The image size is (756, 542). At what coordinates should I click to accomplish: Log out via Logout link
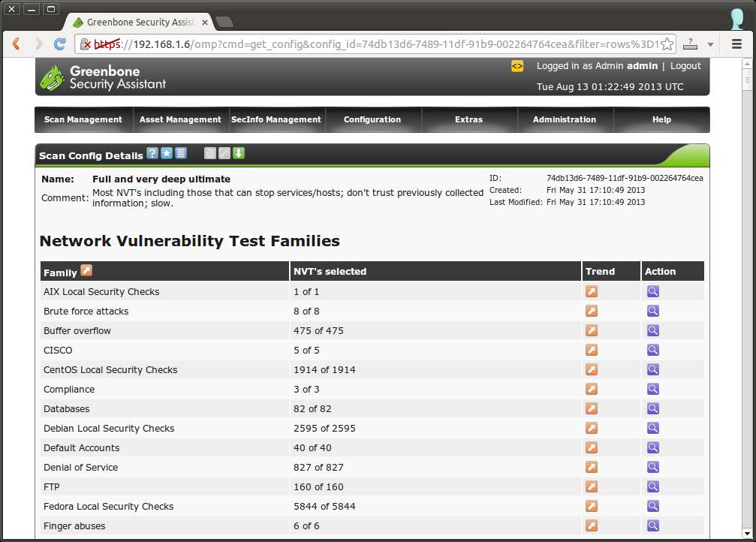(x=685, y=66)
